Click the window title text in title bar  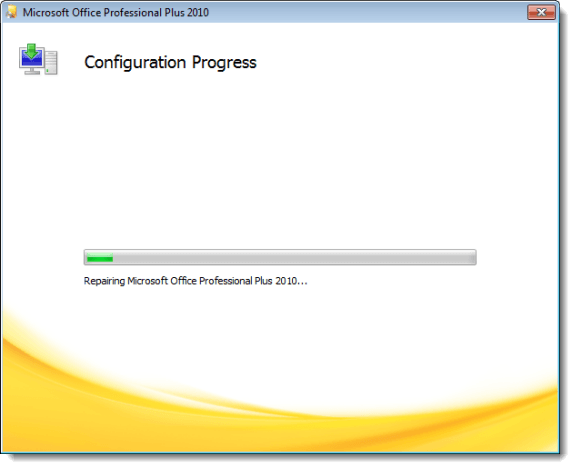coord(116,12)
